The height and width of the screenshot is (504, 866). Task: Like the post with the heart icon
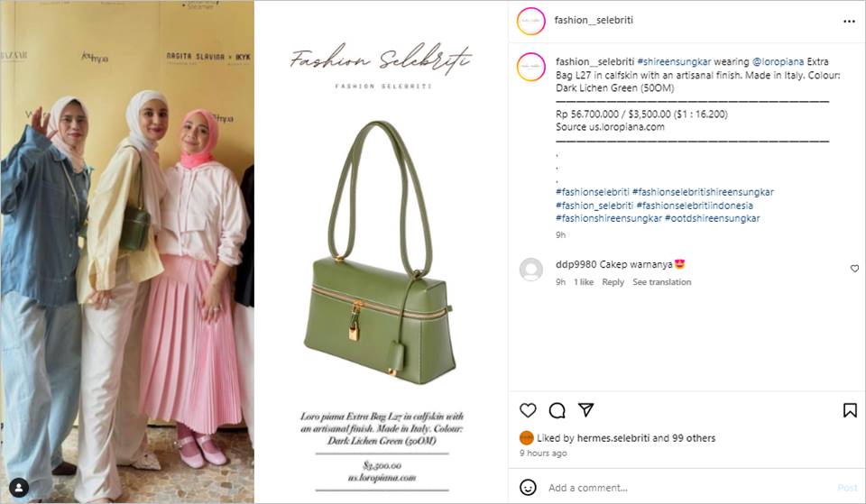coord(528,410)
